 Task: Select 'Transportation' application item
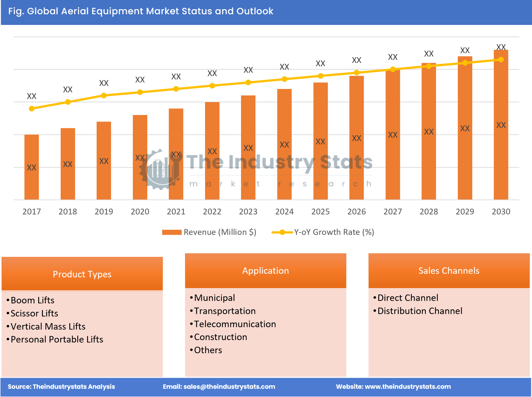(x=225, y=311)
